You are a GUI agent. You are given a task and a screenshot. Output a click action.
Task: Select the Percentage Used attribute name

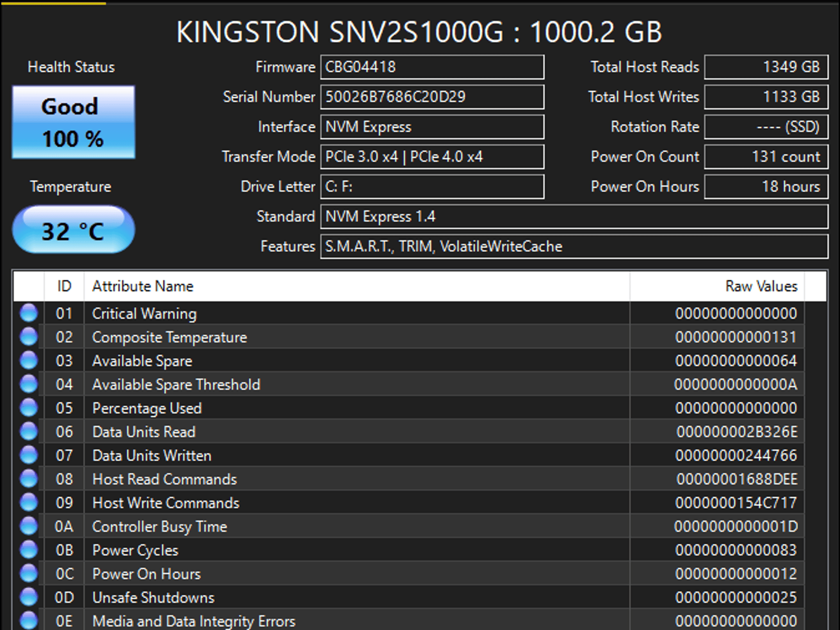[147, 409]
